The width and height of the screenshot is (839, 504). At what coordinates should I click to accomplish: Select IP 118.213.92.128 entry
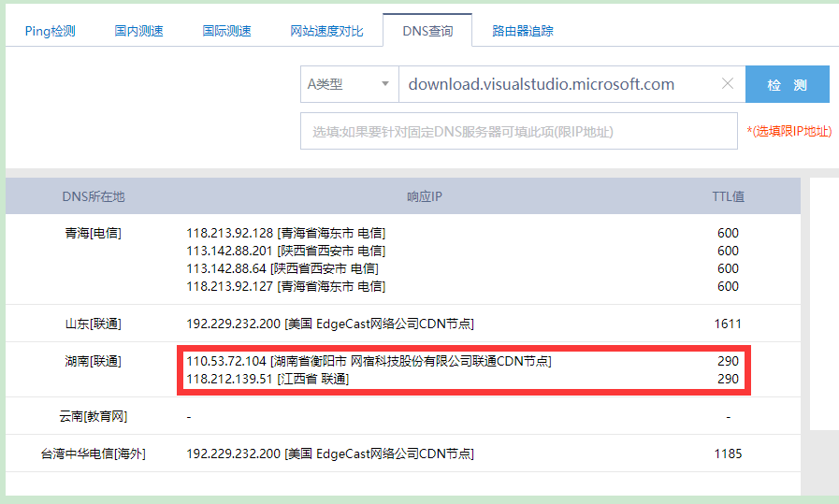(x=285, y=233)
